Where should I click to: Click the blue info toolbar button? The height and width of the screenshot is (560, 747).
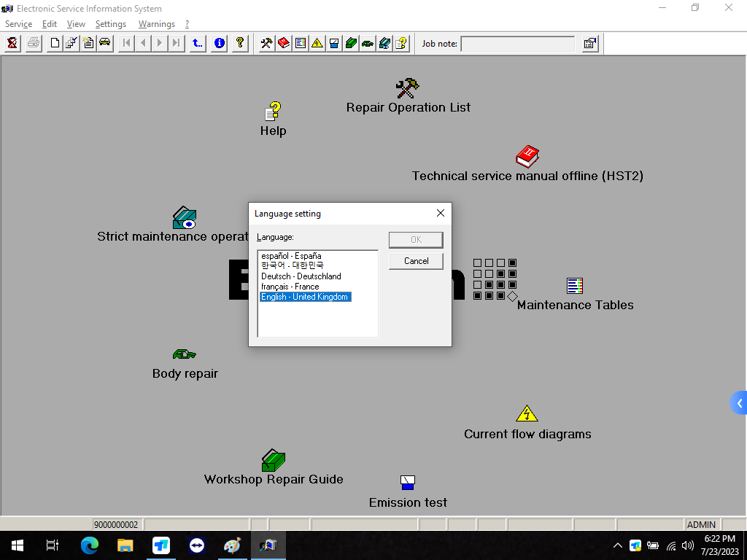(x=219, y=43)
